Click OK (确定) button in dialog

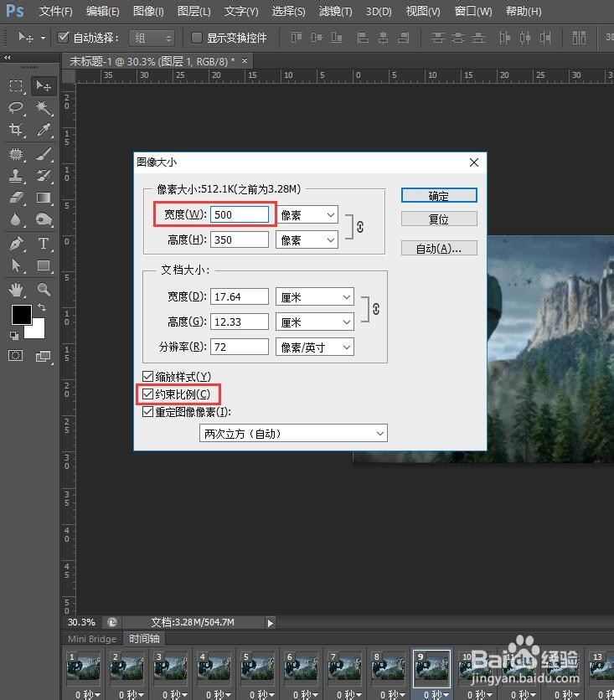[x=439, y=196]
